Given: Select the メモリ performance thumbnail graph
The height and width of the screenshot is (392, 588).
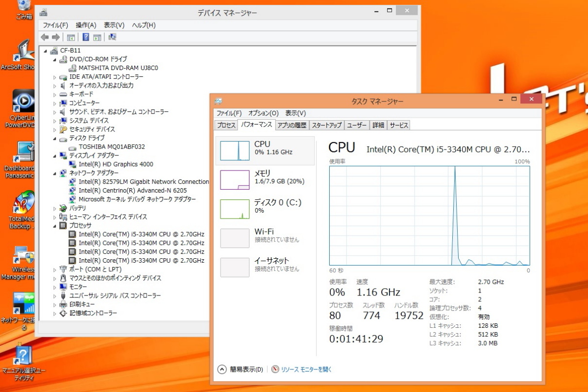Looking at the screenshot, I should point(235,180).
